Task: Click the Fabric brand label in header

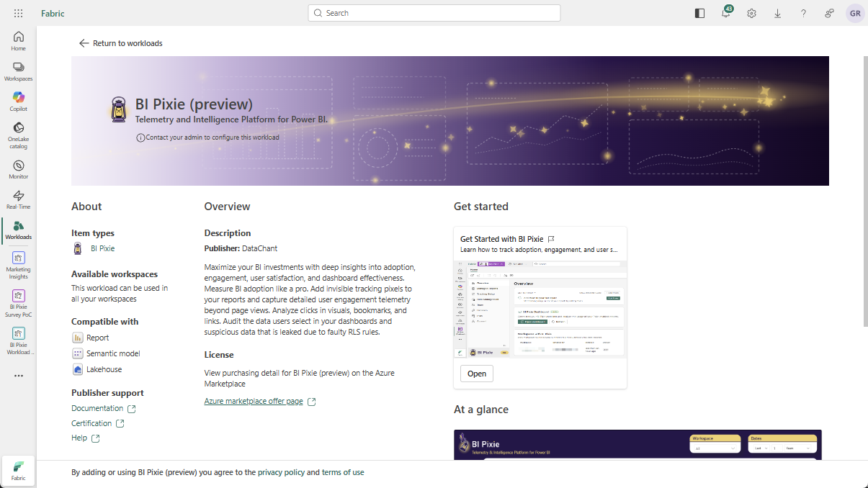Action: [x=51, y=13]
